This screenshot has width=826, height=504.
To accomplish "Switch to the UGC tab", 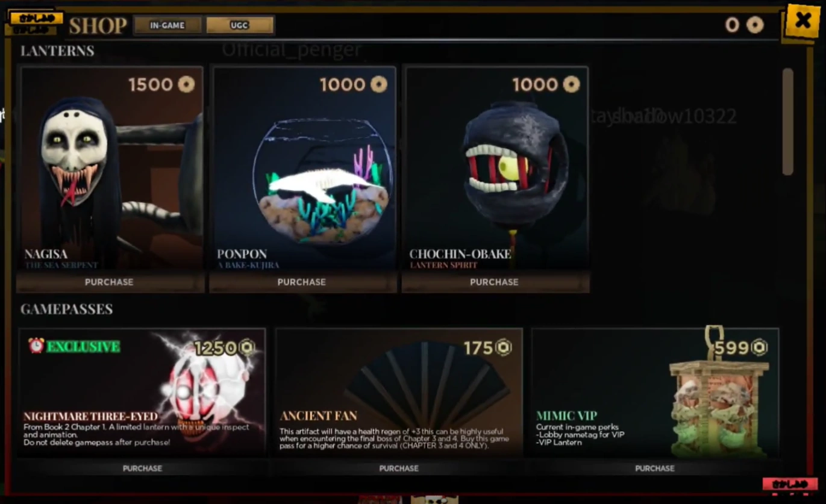I will point(239,25).
